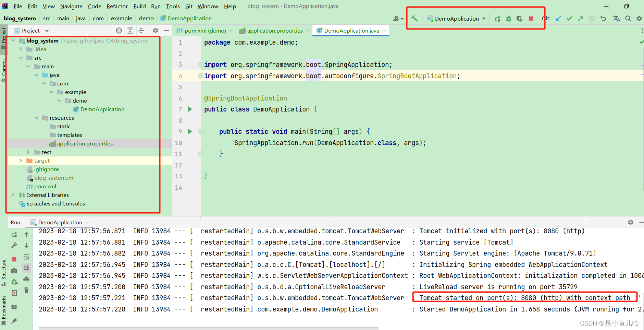Collapse the src folder
The width and height of the screenshot is (644, 330).
pos(21,58)
